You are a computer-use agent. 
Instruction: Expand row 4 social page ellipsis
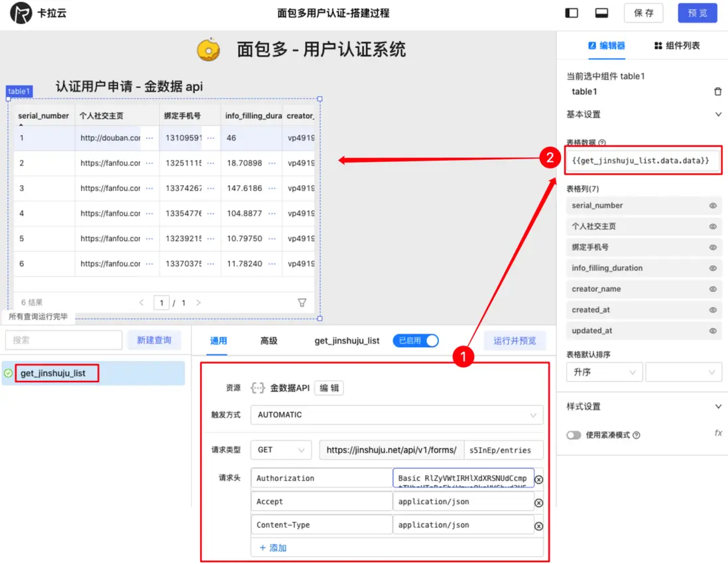149,213
